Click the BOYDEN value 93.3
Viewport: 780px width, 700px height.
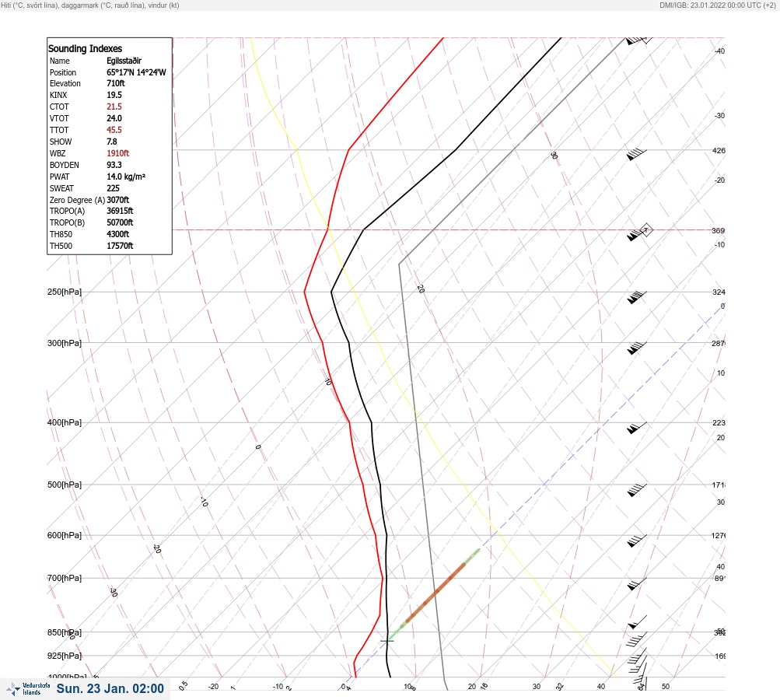click(x=114, y=165)
